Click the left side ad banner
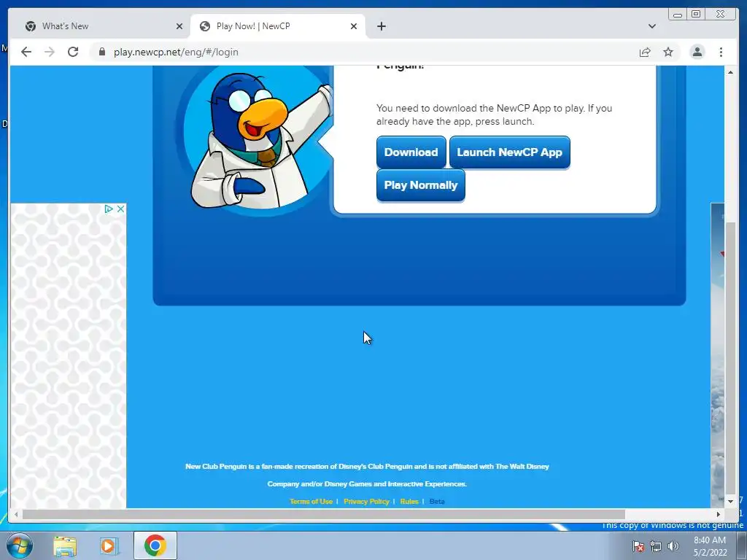Viewport: 747px width, 560px height. [x=68, y=356]
